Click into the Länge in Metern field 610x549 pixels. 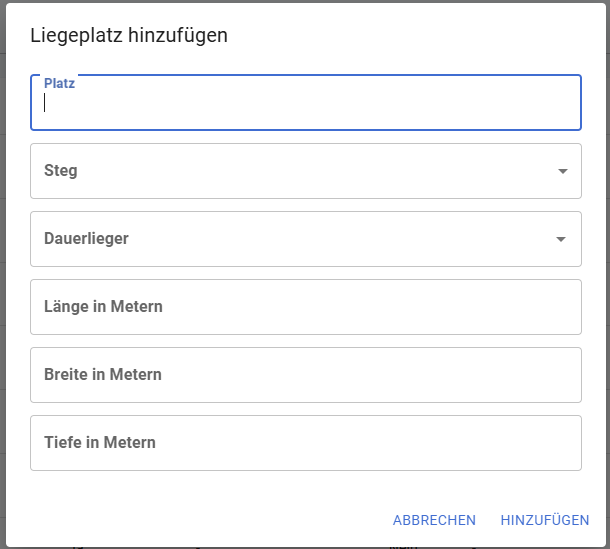pos(306,307)
